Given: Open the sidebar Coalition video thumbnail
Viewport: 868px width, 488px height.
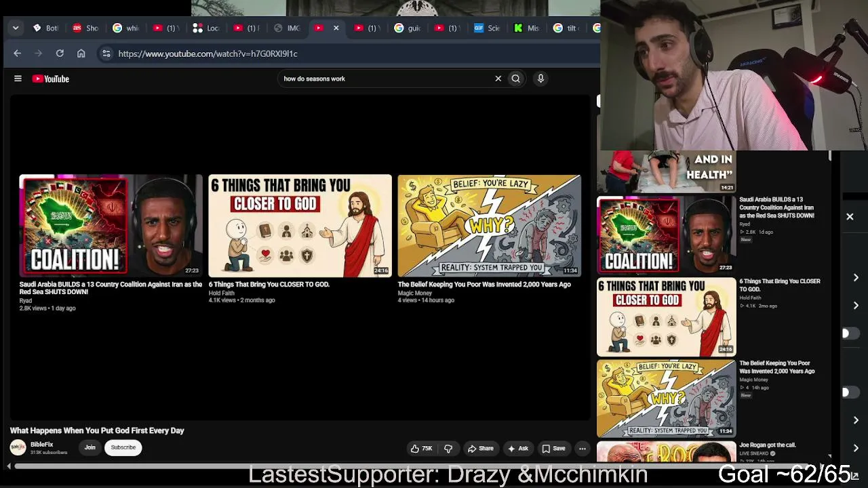Looking at the screenshot, I should click(666, 235).
